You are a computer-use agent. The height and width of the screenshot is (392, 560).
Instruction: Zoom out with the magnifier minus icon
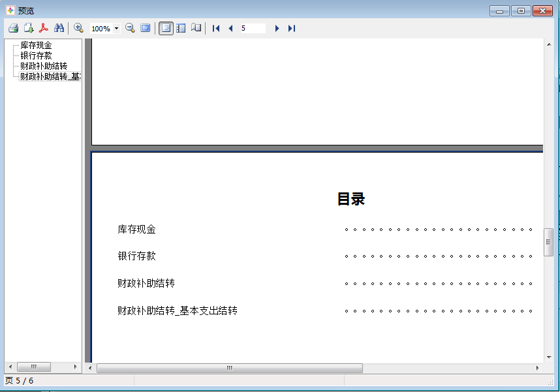(x=130, y=28)
